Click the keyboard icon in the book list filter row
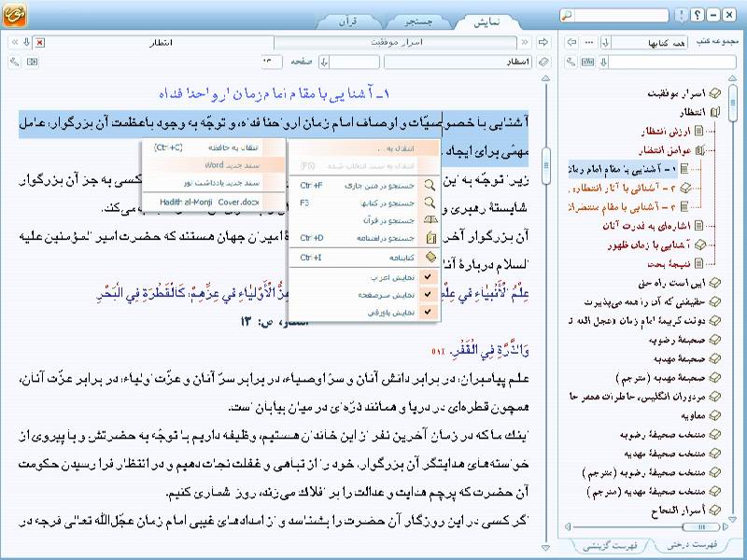The width and height of the screenshot is (747, 560). (588, 62)
